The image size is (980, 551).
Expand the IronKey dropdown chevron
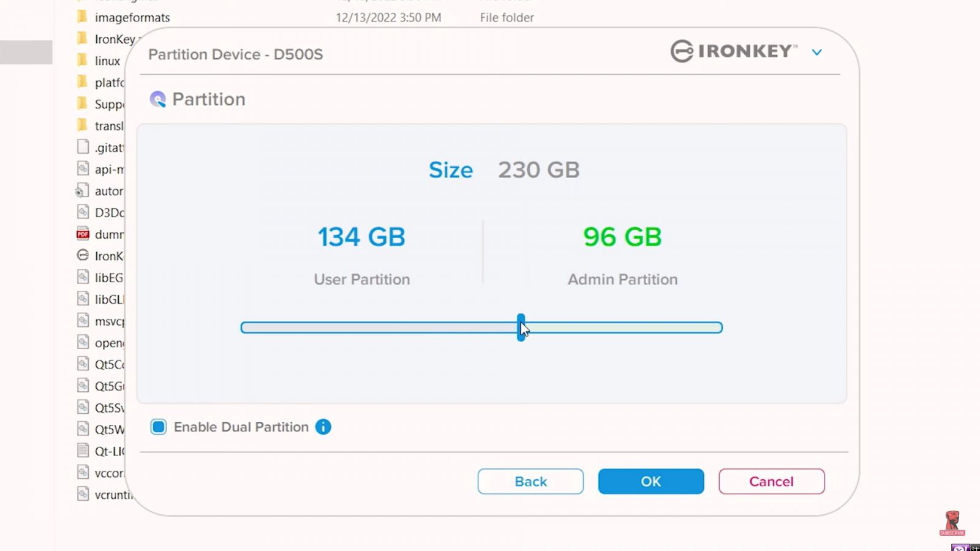(816, 52)
